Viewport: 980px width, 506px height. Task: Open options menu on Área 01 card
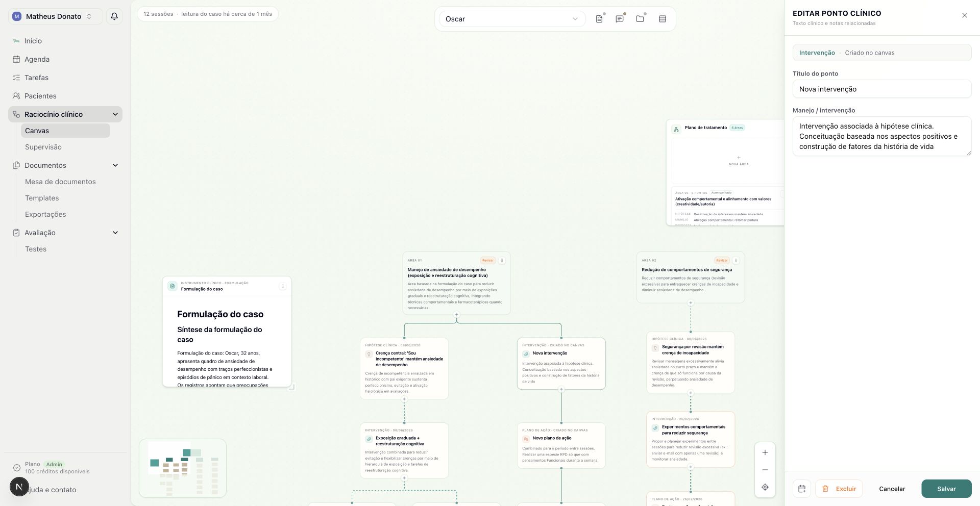[x=502, y=260]
